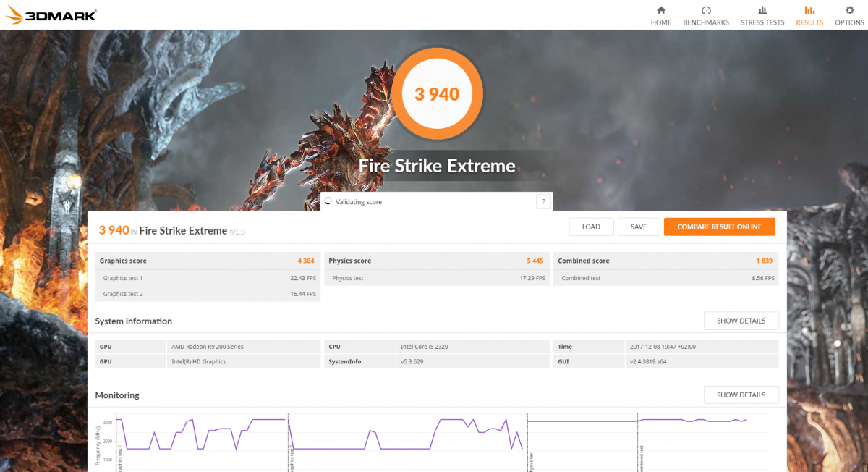Click GUI version v2.4.3819 s64
Screen dimensions: 868x472
(702, 361)
